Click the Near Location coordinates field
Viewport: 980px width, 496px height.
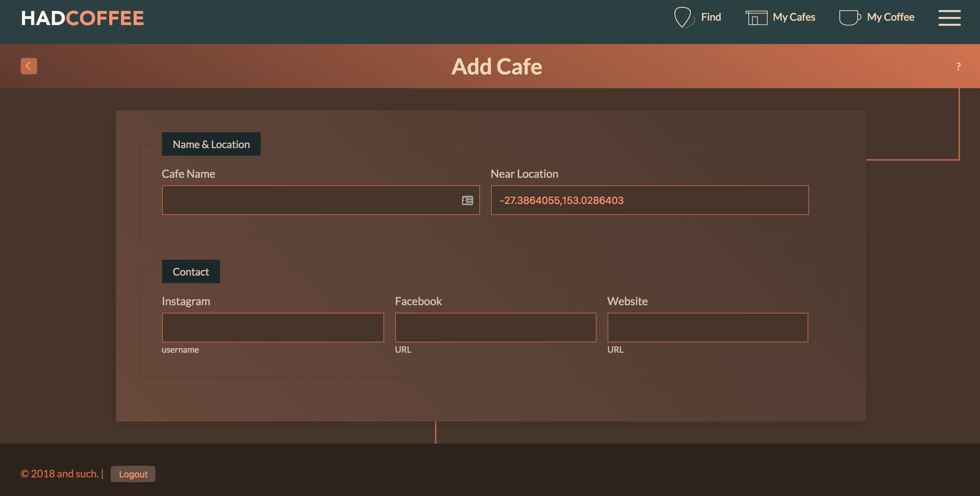pos(649,200)
